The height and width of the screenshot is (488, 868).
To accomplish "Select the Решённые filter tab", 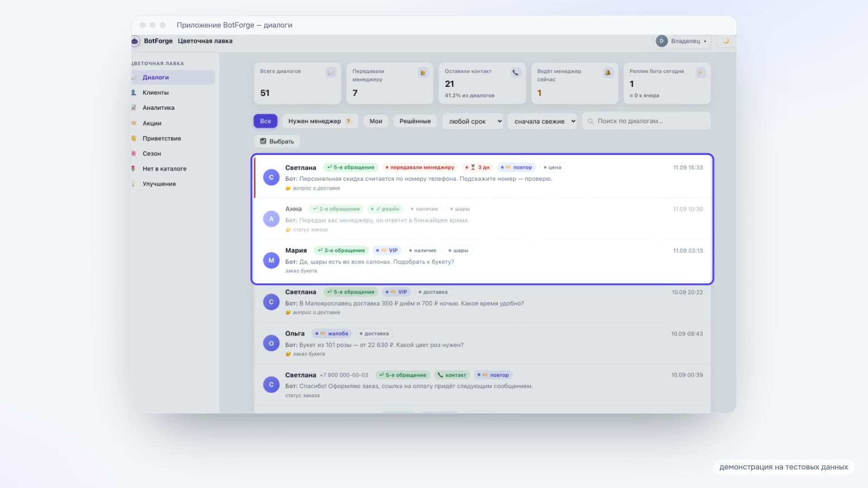I will click(x=415, y=121).
